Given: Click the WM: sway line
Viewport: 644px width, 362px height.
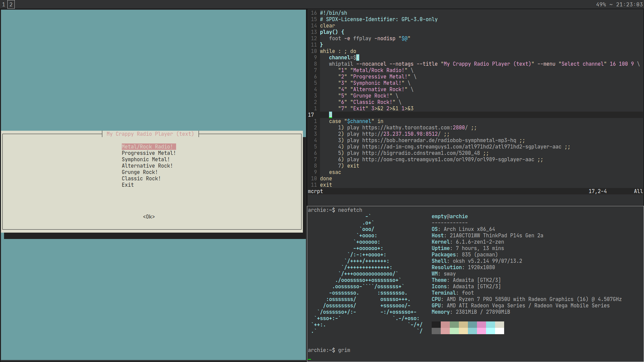Looking at the screenshot, I should point(443,274).
